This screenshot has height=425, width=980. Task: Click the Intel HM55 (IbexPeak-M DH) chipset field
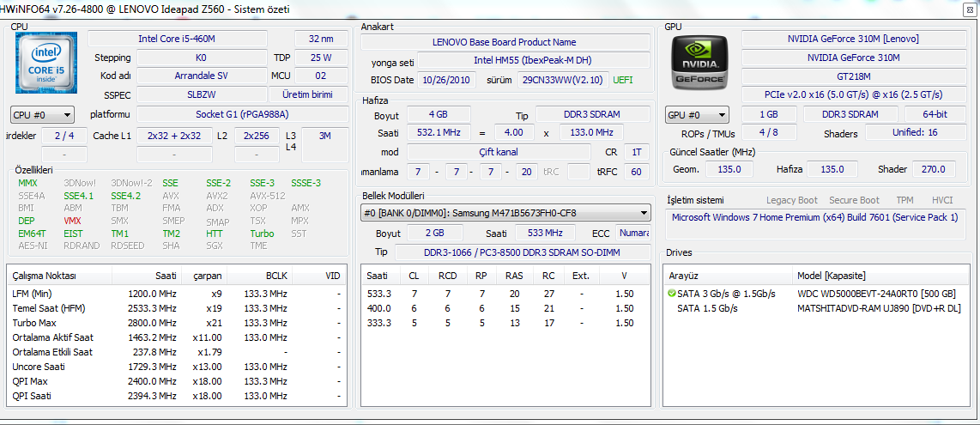point(533,61)
